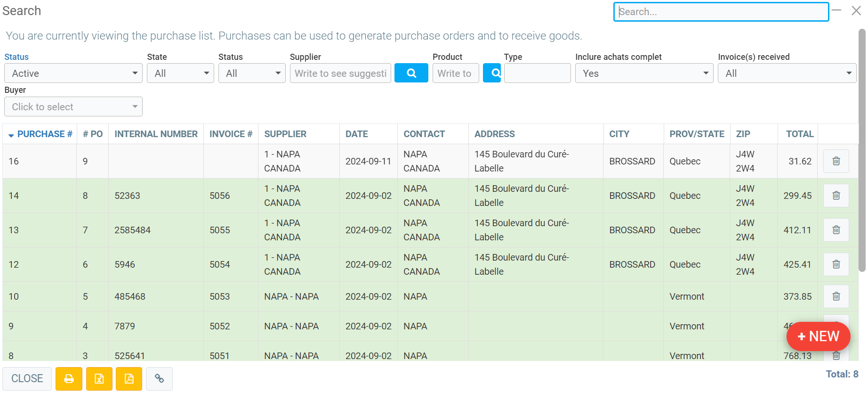Delete purchase 14 using trash icon

836,196
